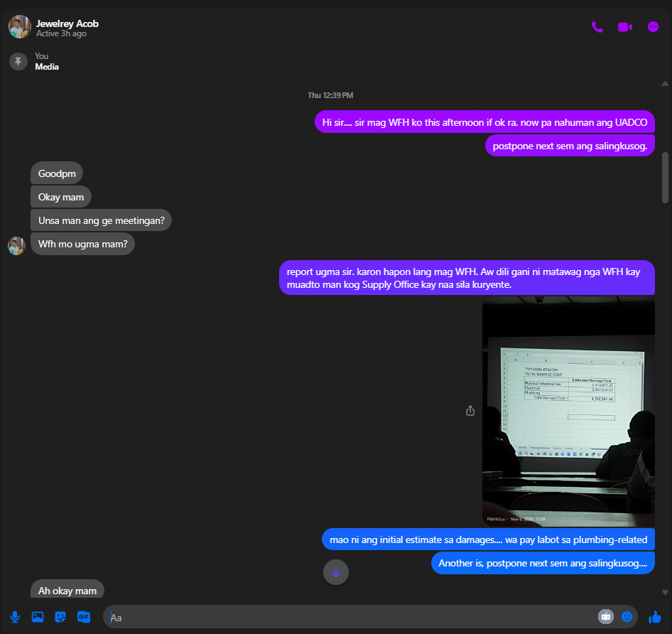Focus the Aa message input field

(x=348, y=617)
